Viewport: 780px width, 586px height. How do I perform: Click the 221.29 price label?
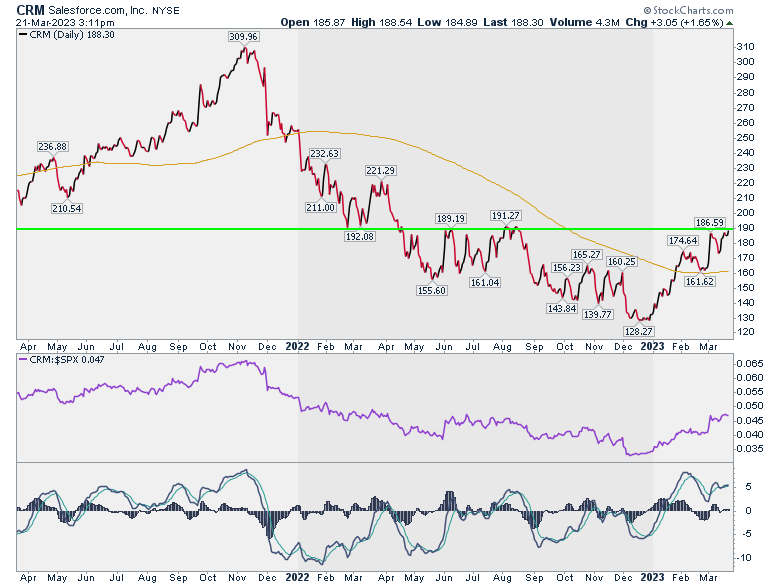(380, 171)
